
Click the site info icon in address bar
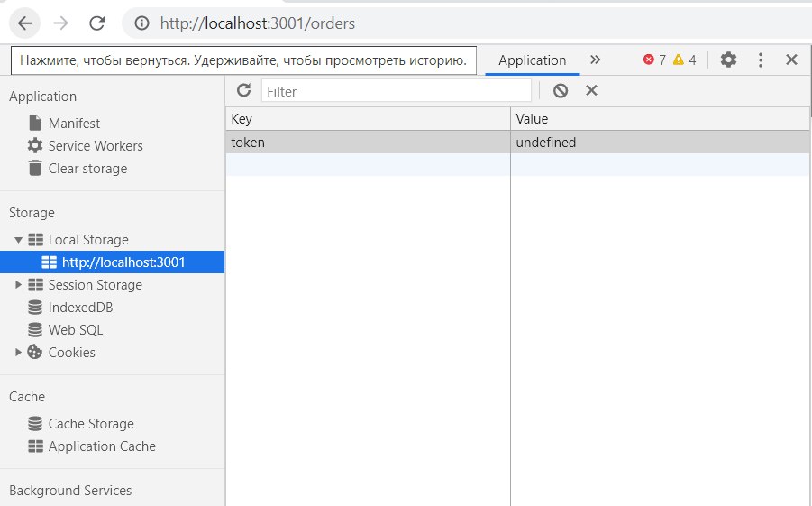(141, 23)
